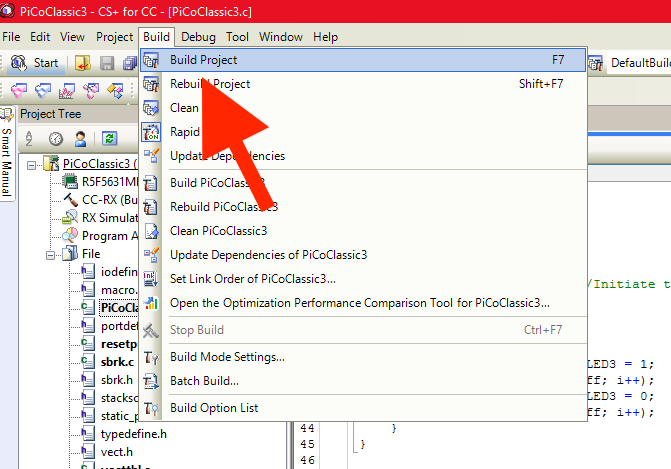Click the clock (time sort) icon in Project Tree
Image resolution: width=671 pixels, height=469 pixels.
56,138
